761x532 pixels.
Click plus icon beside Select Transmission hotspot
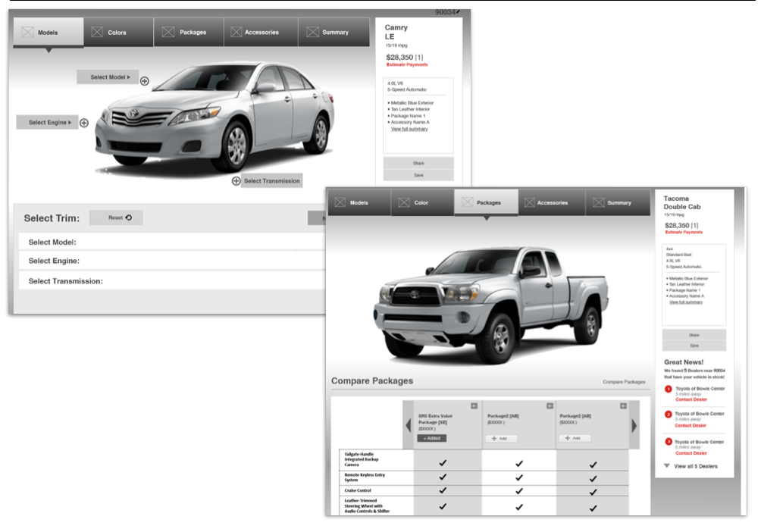pyautogui.click(x=236, y=180)
